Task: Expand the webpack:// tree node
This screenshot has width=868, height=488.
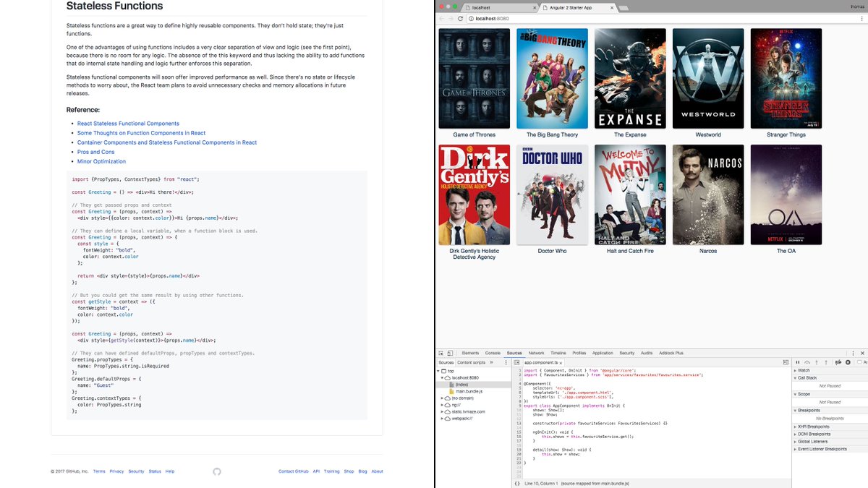Action: 443,419
